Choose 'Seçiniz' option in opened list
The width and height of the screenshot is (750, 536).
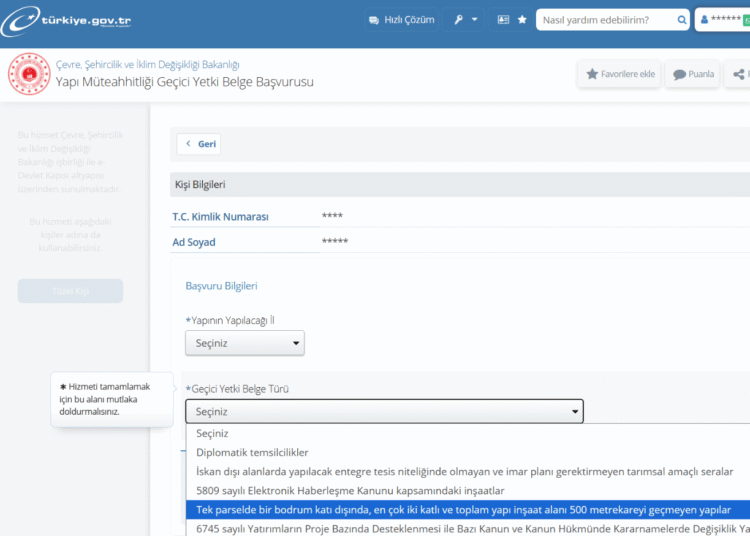(468, 433)
